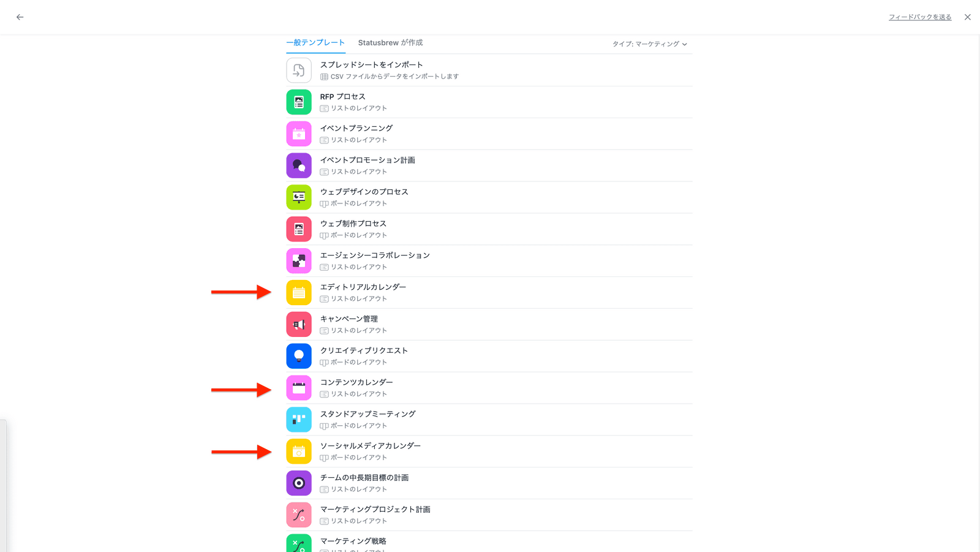Screen dimensions: 980x552
Task: Click the blue lightbulb クリエイティブリクエスト icon
Action: [299, 356]
